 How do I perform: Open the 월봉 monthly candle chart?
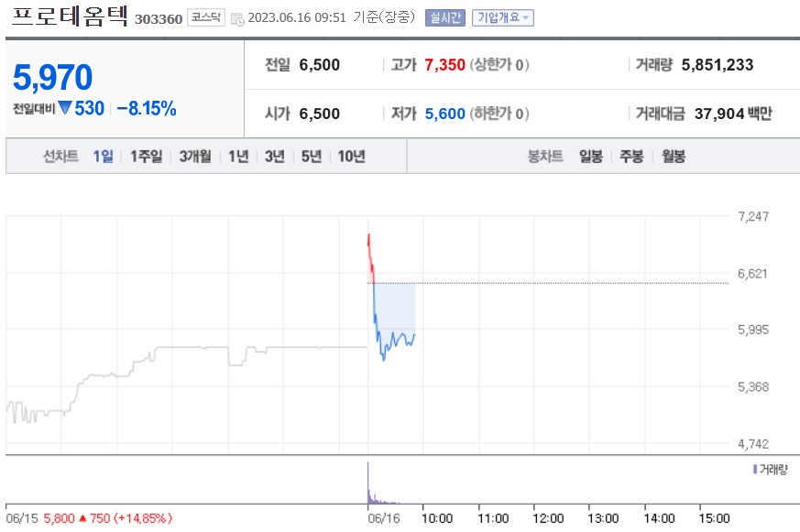673,156
